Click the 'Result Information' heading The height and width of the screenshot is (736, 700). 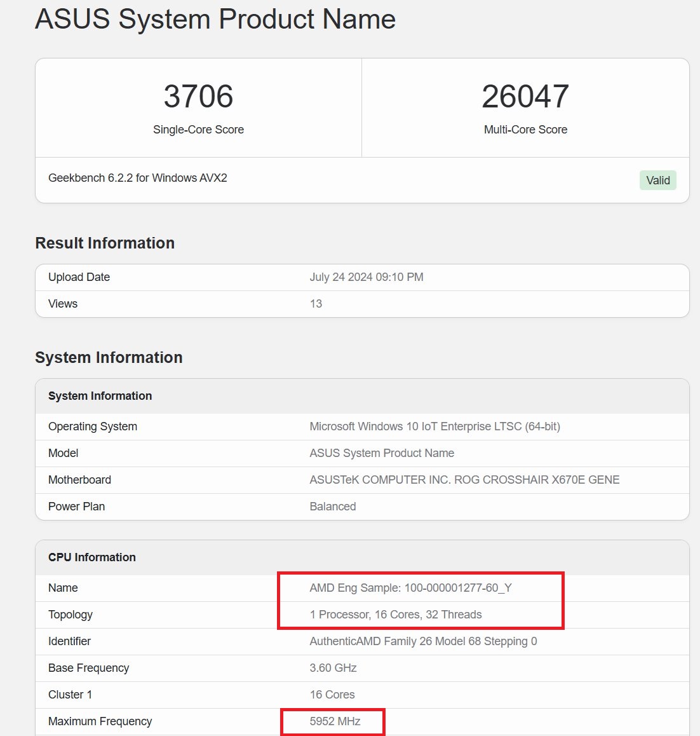tap(105, 243)
